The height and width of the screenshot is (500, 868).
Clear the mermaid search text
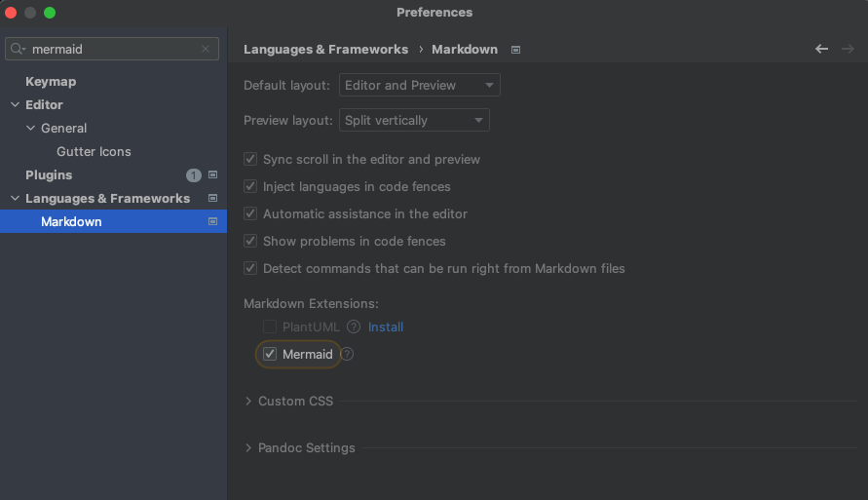click(x=206, y=49)
